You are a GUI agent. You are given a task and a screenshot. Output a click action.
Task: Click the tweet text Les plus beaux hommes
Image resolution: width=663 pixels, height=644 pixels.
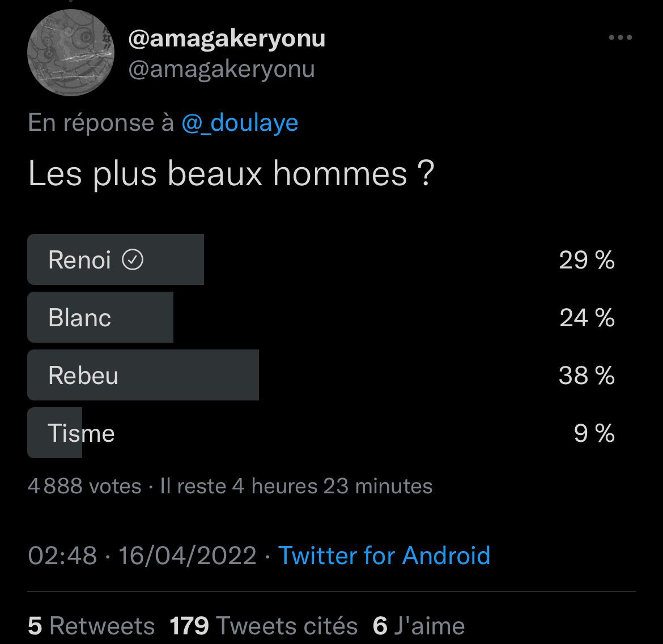click(231, 174)
